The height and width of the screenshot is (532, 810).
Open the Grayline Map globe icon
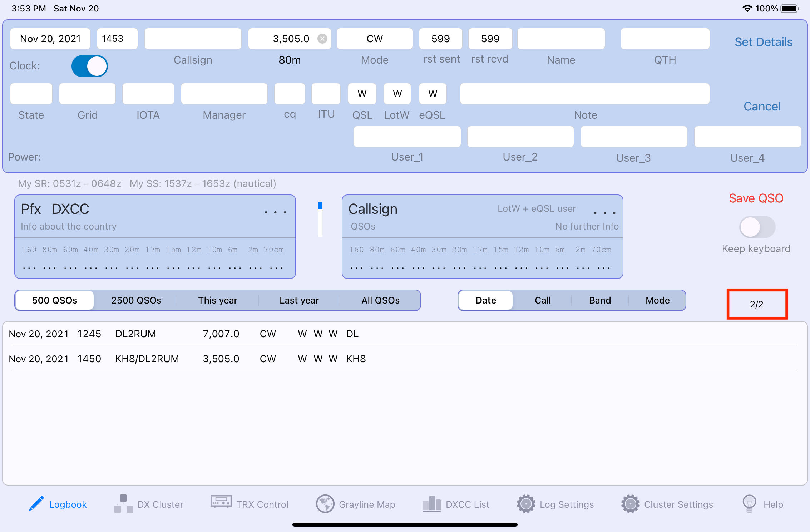[325, 504]
